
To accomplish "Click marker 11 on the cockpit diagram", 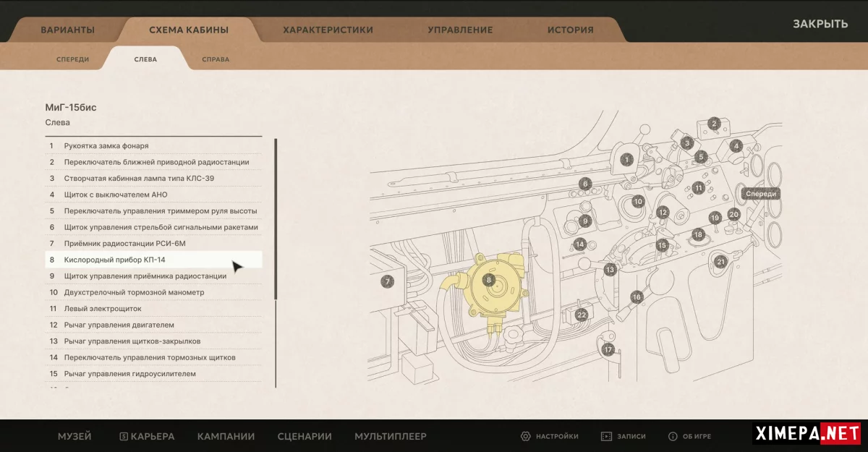I will click(698, 188).
